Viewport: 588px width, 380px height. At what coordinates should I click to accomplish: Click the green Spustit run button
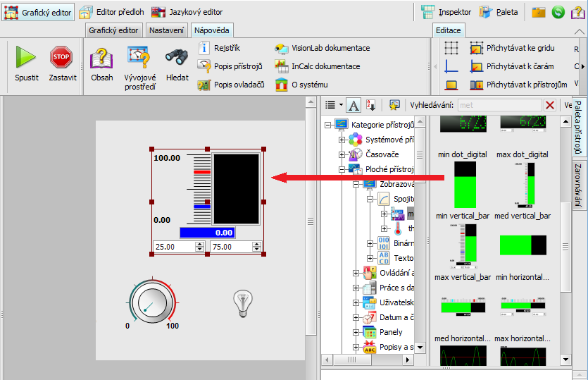tap(27, 64)
